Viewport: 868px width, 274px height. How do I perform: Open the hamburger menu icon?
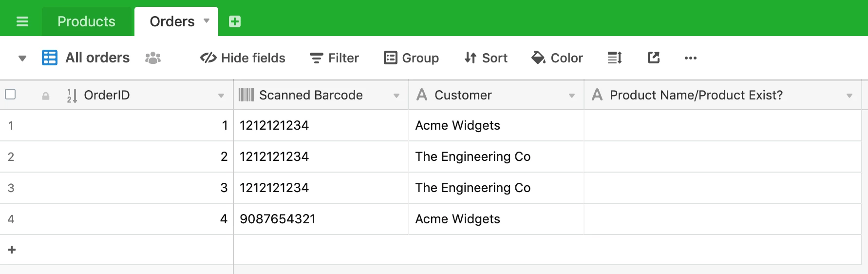(22, 21)
